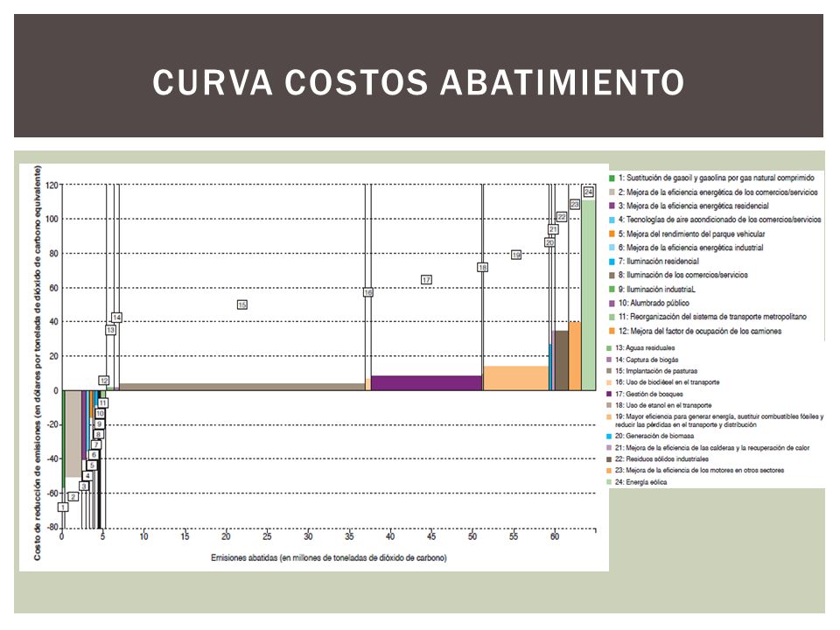Select legend text "5: Mejora del rendimiento del parque vehicular"

pos(691,234)
